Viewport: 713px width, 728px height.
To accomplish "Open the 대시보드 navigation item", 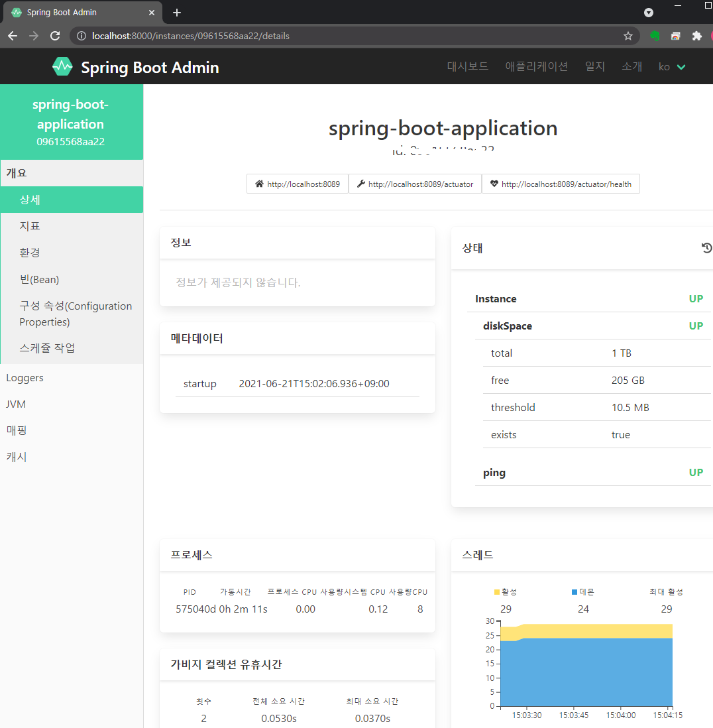I will [x=468, y=66].
